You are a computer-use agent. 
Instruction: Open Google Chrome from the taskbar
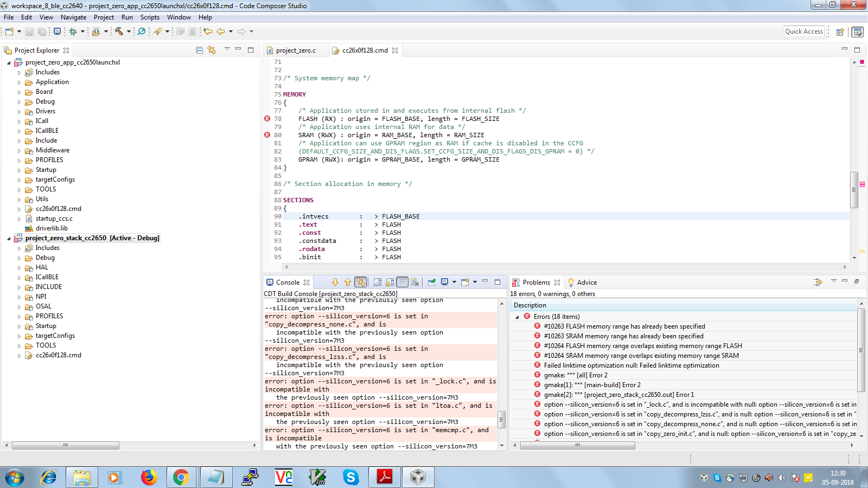(181, 477)
